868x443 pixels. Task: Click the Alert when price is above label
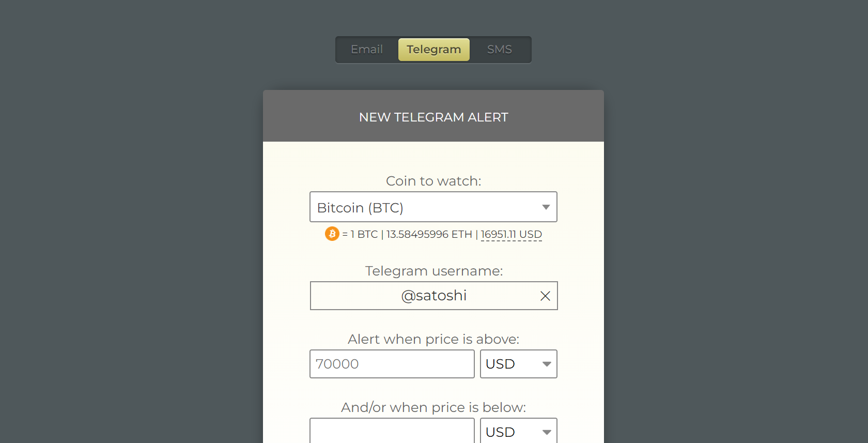(433, 339)
